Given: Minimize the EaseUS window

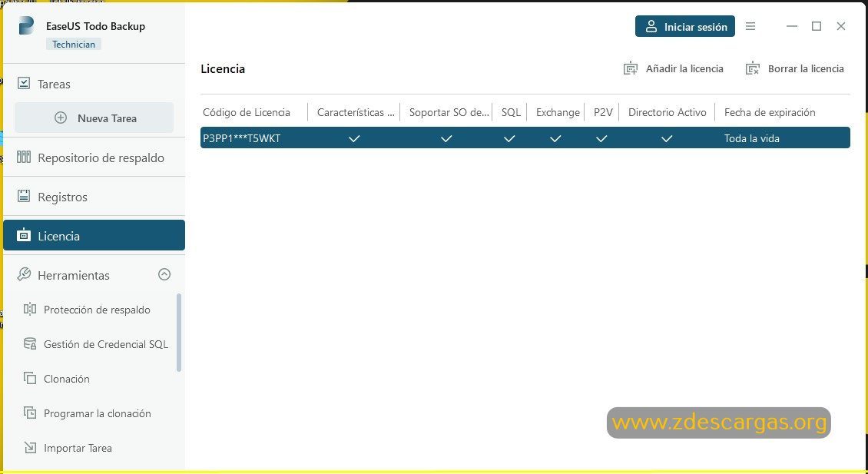Looking at the screenshot, I should tap(792, 26).
